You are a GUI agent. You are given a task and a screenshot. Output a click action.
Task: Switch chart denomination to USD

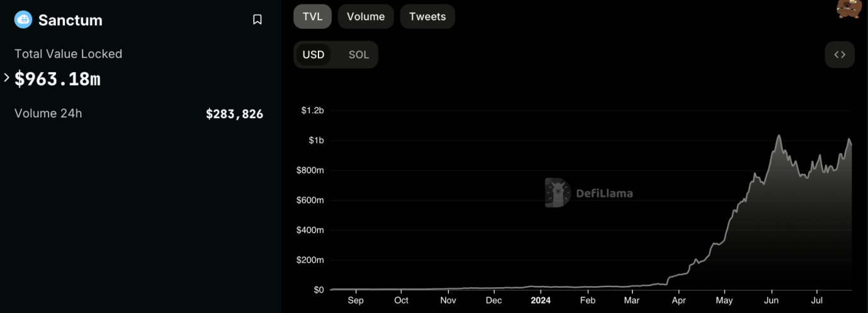click(x=313, y=55)
